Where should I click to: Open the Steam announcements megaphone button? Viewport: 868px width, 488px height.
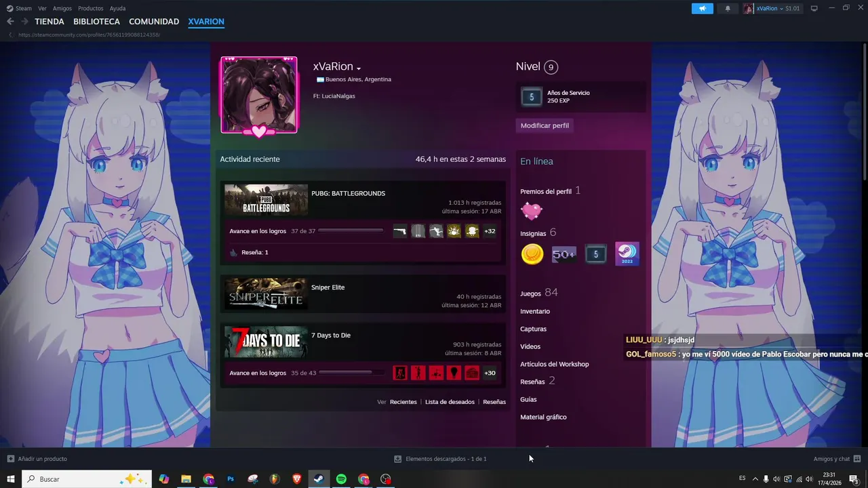(703, 8)
